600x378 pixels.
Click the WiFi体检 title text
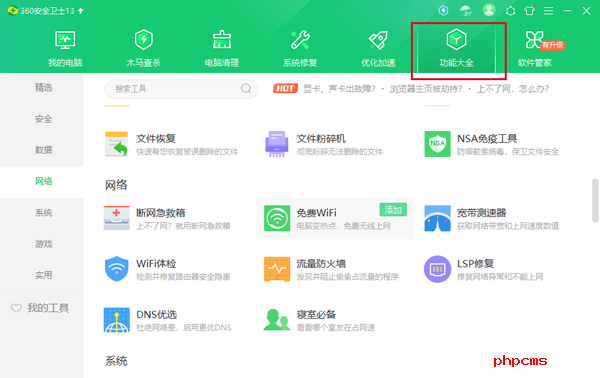pos(156,264)
